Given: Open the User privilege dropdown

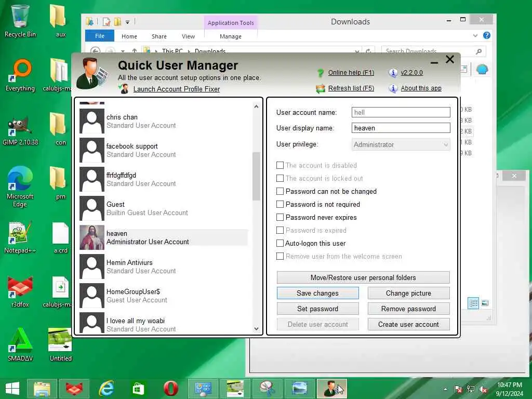Looking at the screenshot, I should coord(401,144).
